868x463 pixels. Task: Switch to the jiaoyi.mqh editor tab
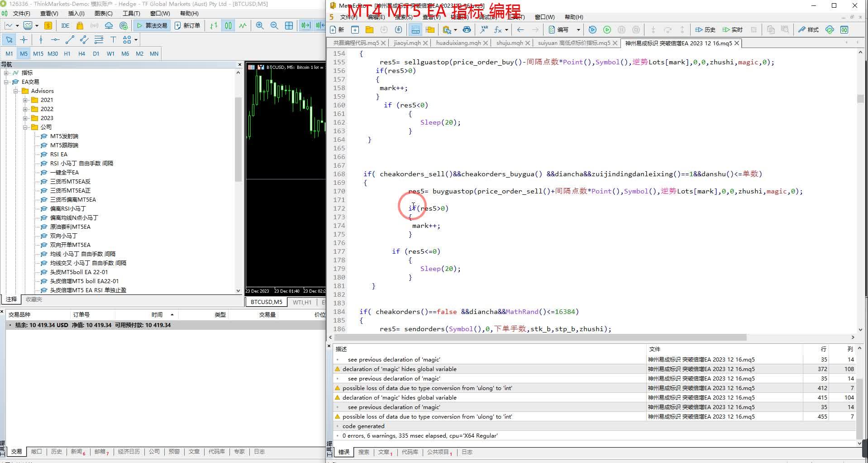407,43
